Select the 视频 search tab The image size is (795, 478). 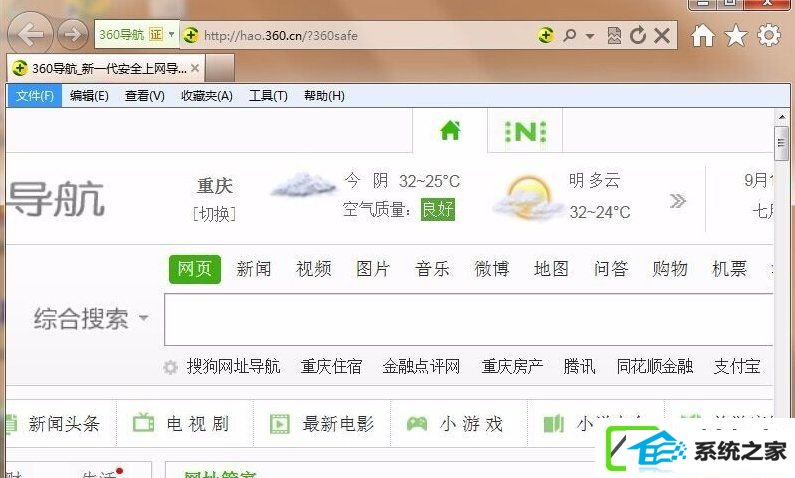(314, 269)
